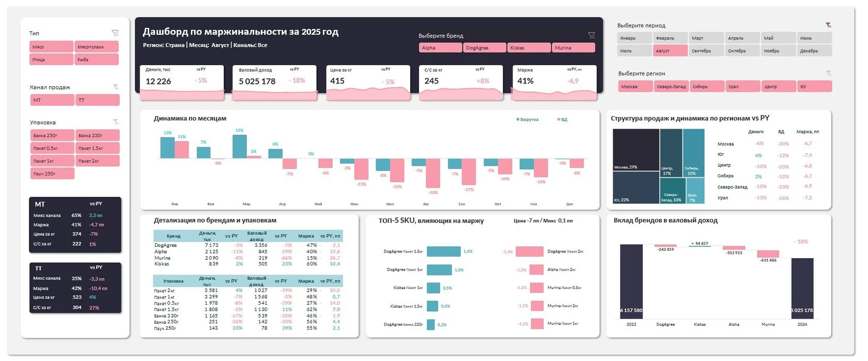Select Рыба in the Тип slicer
Screen dimensions: 868x361
[97, 59]
